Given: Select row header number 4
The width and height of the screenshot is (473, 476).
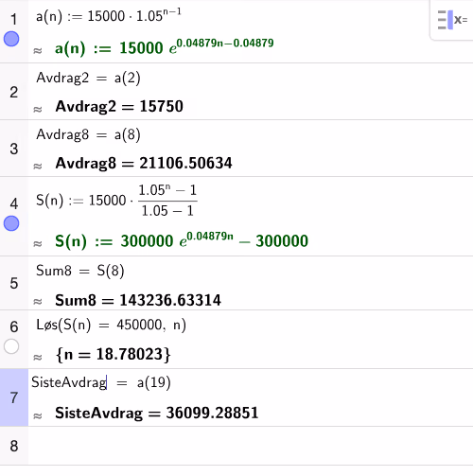Looking at the screenshot, I should [14, 203].
